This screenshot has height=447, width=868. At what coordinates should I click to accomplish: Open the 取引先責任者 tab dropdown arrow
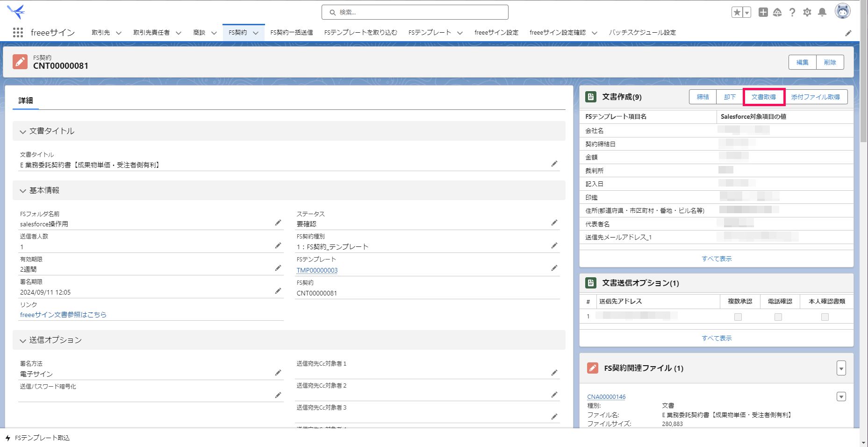[x=179, y=33]
